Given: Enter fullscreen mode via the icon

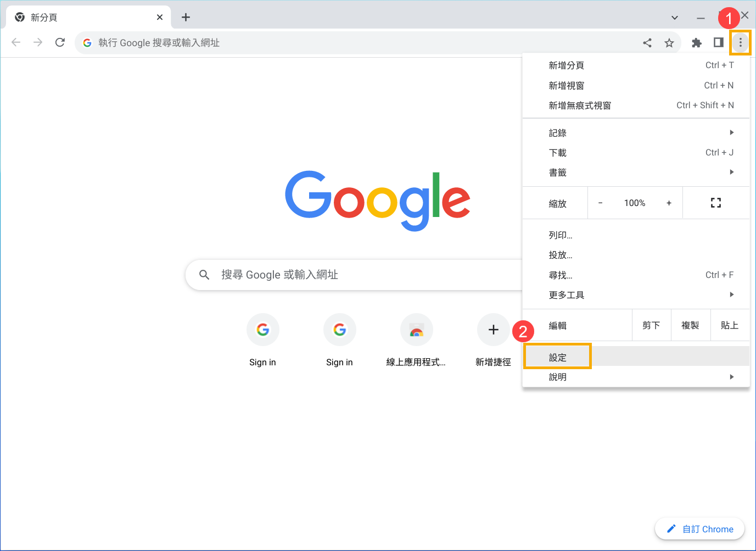Looking at the screenshot, I should pyautogui.click(x=716, y=203).
